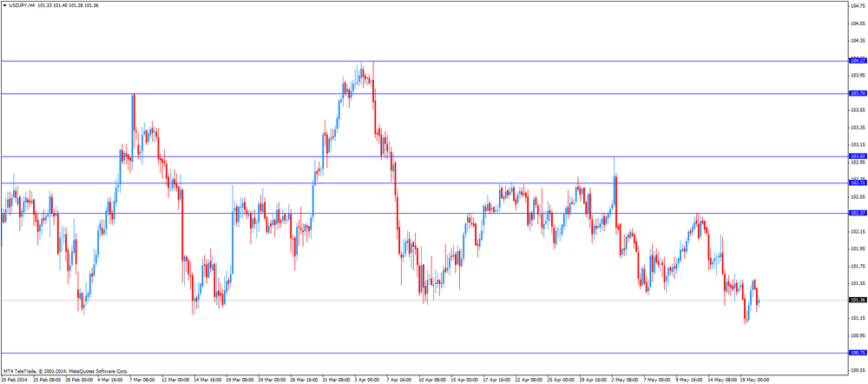Open the chart dropdown triangle beside USDJPY,H4
868x384 pixels.
click(x=4, y=5)
